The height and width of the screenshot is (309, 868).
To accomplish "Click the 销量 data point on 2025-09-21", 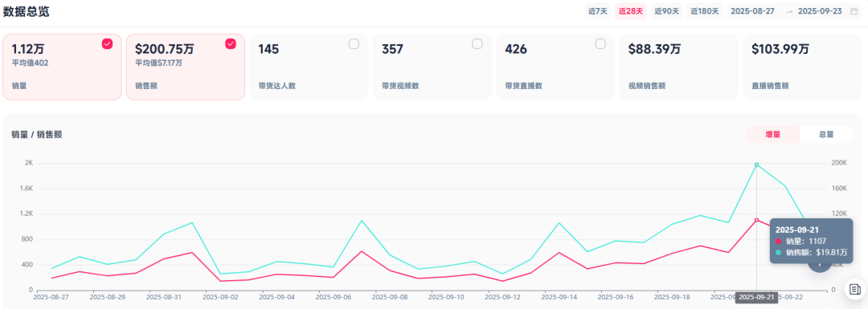I will click(757, 220).
